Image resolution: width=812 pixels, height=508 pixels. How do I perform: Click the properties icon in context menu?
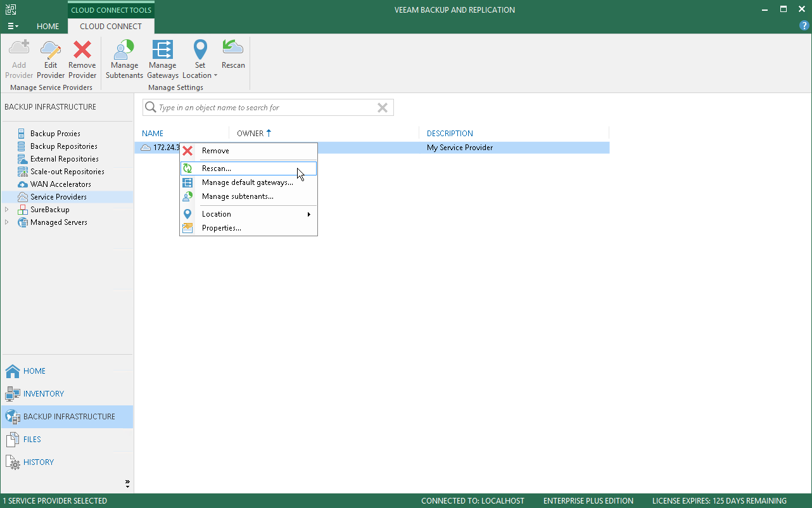[x=187, y=228]
